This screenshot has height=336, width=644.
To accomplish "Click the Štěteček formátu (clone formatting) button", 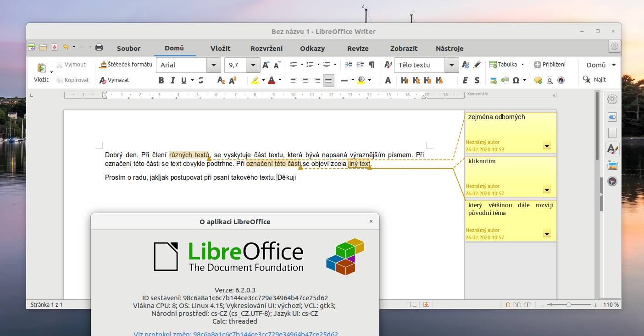I will [126, 65].
